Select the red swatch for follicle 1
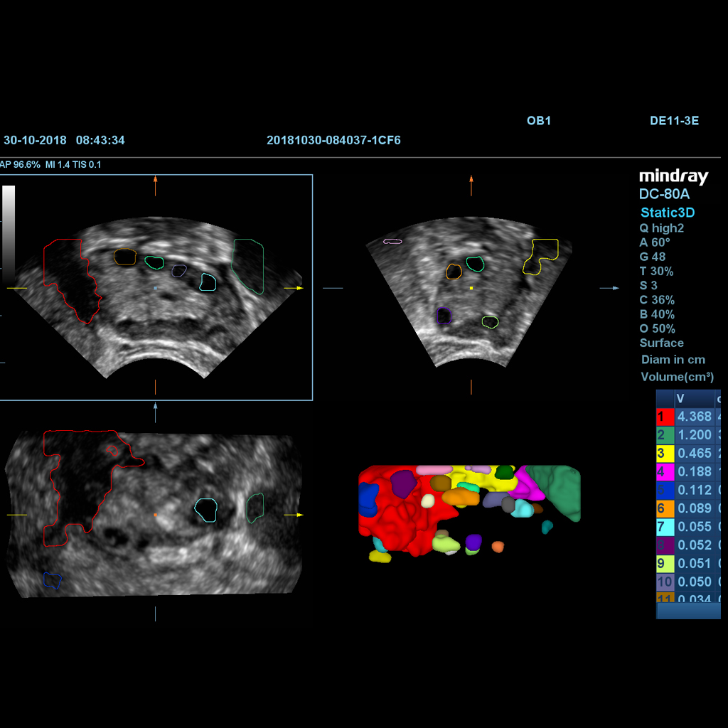728x728 pixels. tap(664, 417)
